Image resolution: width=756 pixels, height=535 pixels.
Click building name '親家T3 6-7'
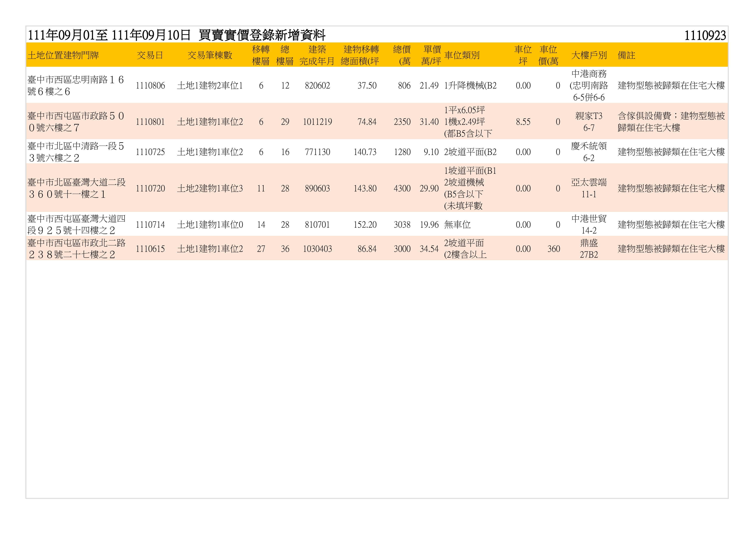coord(589,121)
